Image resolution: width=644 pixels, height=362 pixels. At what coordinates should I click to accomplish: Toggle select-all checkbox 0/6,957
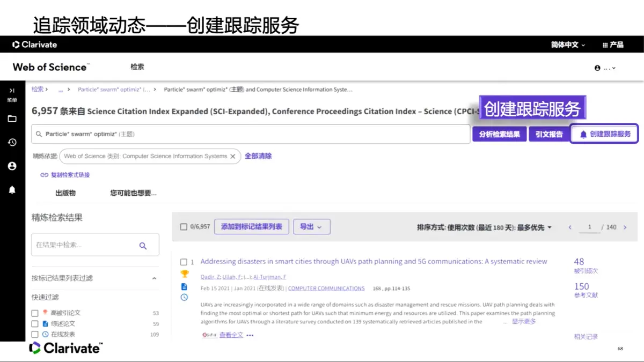pos(184,227)
